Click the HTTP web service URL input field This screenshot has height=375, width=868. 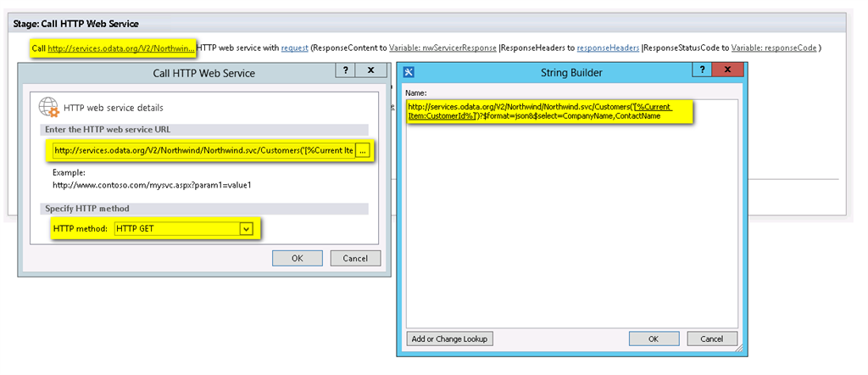[x=203, y=150]
